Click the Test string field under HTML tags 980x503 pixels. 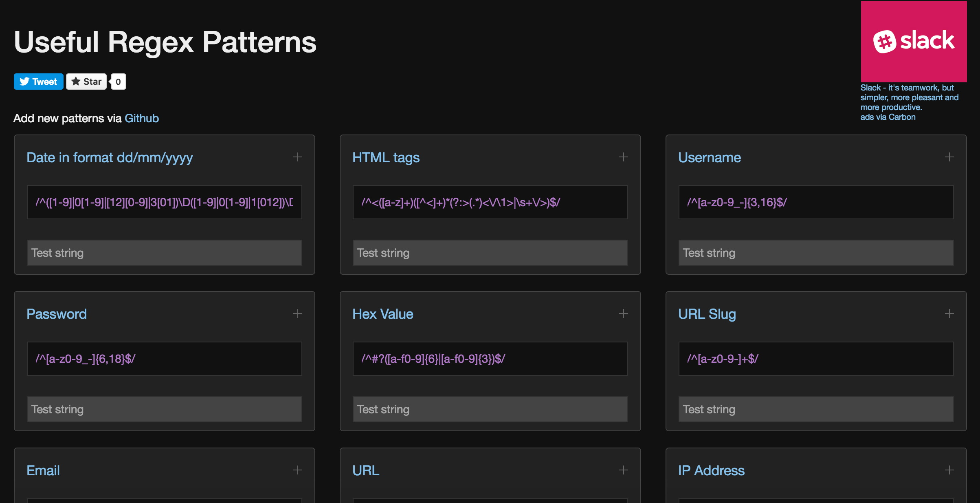click(x=490, y=251)
